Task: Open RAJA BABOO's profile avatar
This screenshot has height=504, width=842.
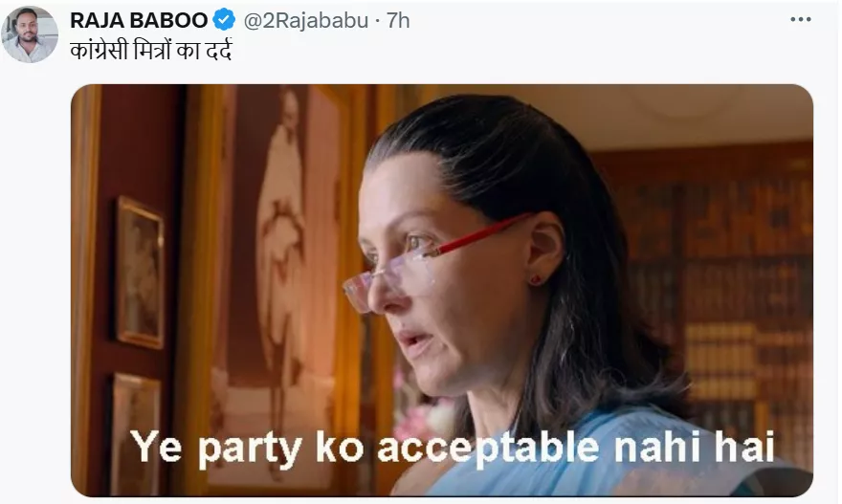Action: coord(30,34)
